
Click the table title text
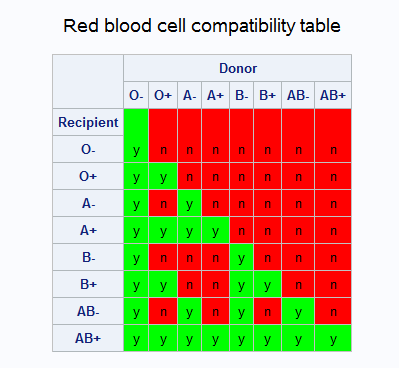pos(202,26)
